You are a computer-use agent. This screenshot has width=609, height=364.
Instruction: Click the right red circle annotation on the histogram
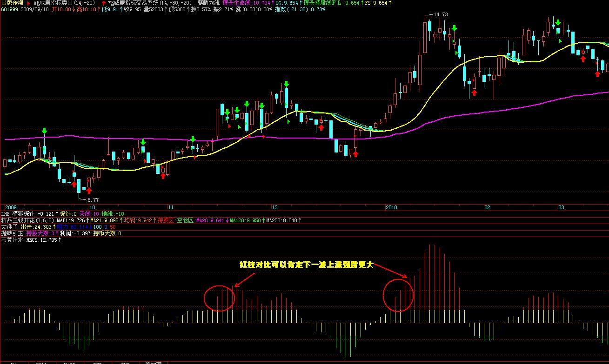(398, 296)
